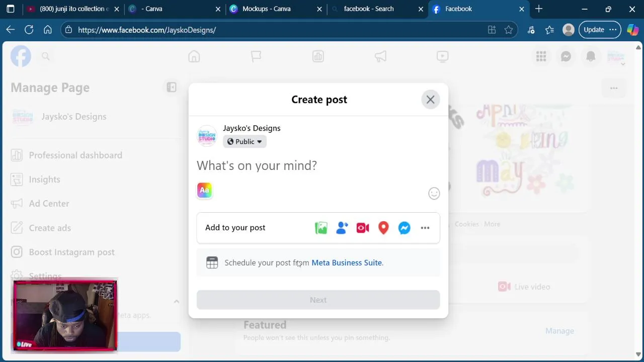This screenshot has height=362, width=644.
Task: Open Manage link next to Featured
Action: click(x=559, y=331)
